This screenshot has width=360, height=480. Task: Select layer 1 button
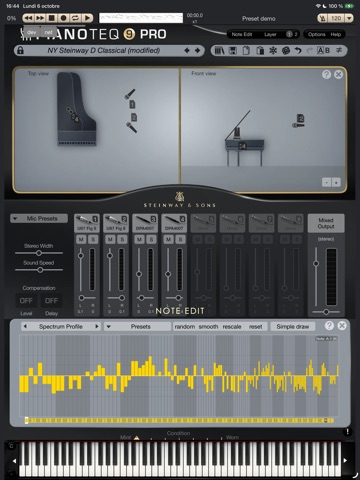coord(289,34)
